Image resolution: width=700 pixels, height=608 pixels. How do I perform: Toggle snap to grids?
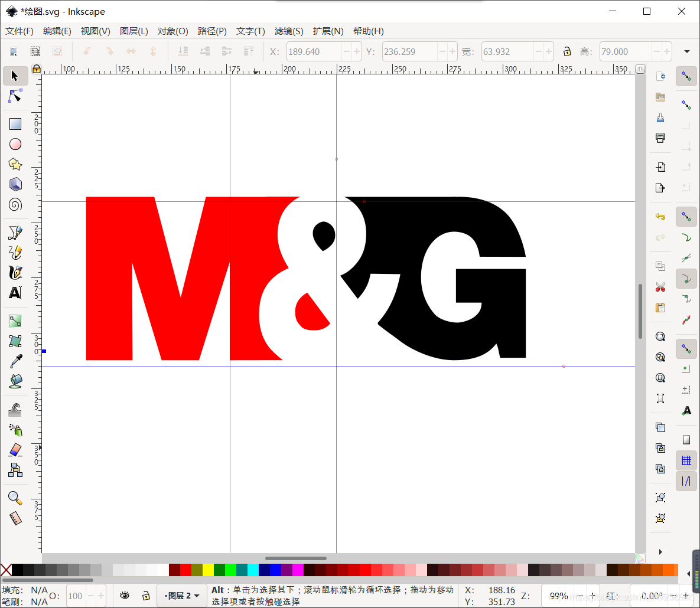pos(686,460)
